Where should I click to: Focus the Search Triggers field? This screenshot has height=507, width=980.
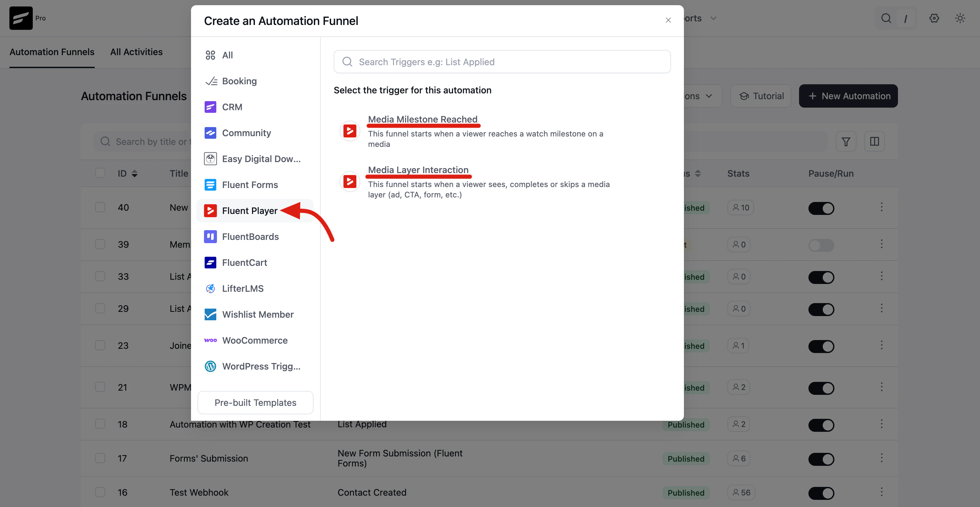[502, 62]
